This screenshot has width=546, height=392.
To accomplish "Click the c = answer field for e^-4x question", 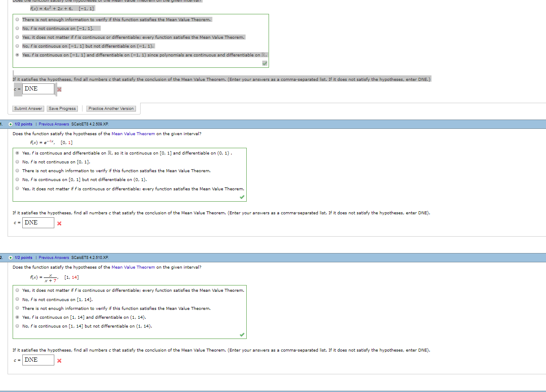I will (x=38, y=223).
